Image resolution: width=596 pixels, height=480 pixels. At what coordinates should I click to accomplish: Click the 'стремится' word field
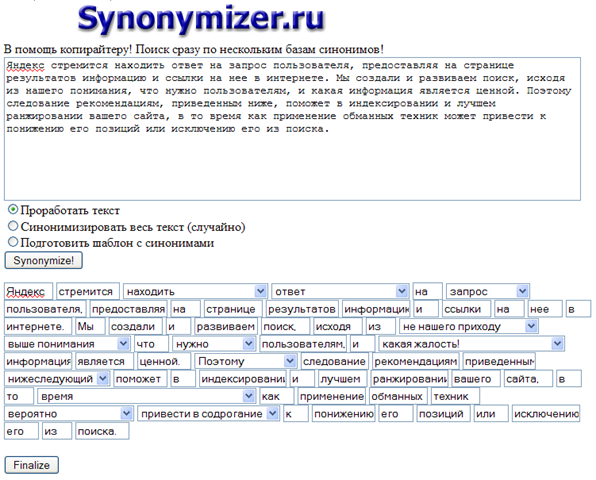(x=88, y=291)
